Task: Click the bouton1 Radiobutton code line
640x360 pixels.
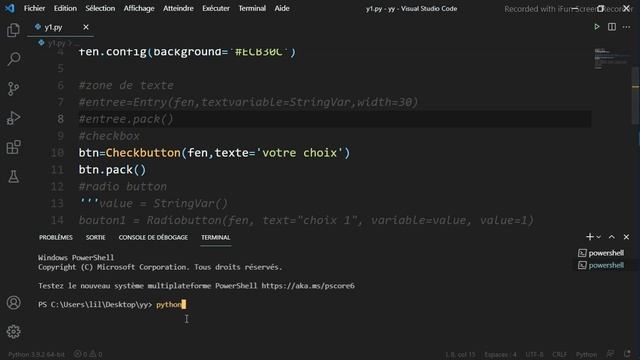Action: tap(306, 220)
